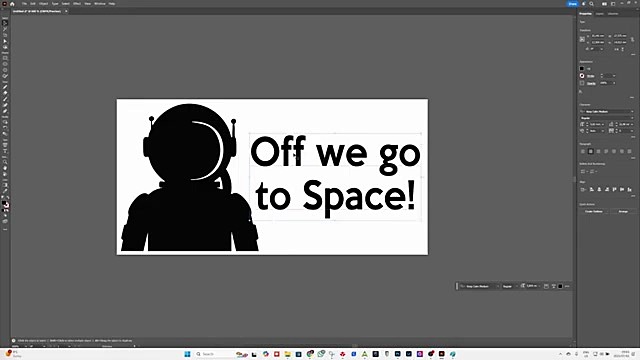Open the bullets list dropdown
Screen dimensions: 640x360
587,171
